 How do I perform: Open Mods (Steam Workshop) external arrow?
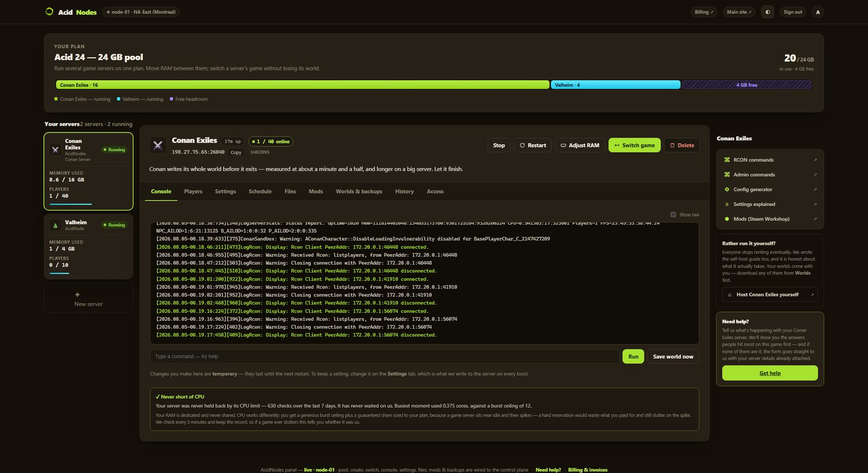[815, 219]
